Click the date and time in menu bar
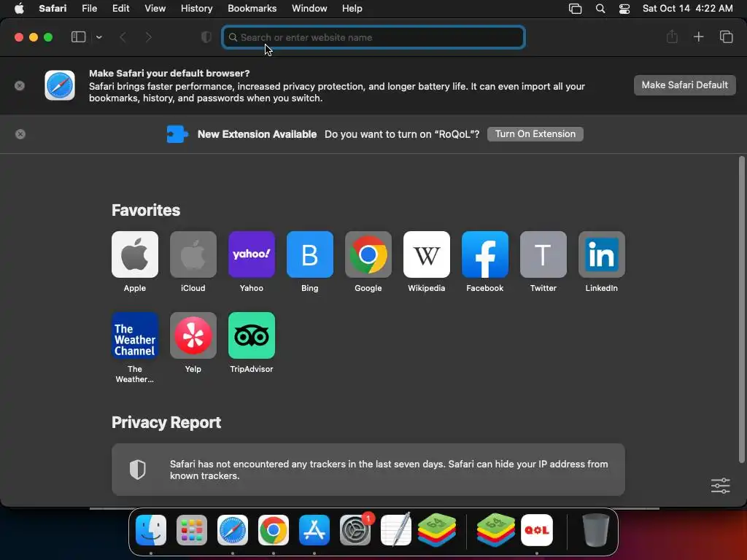 tap(687, 8)
